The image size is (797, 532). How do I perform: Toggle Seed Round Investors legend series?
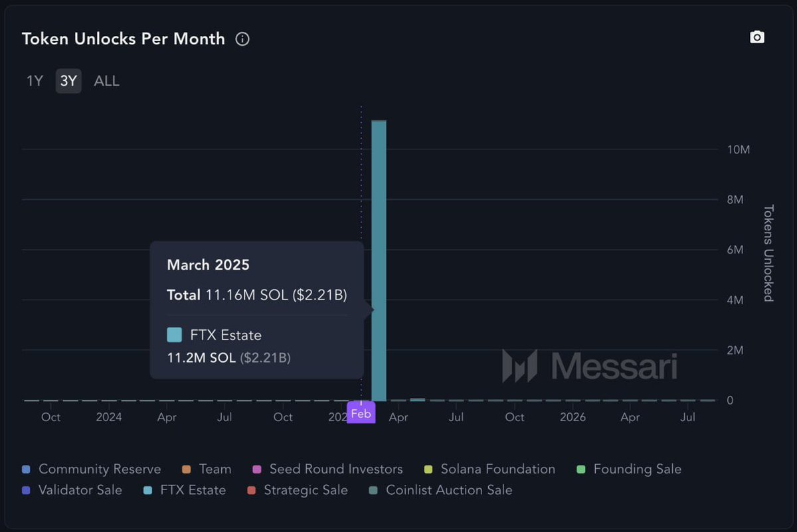pyautogui.click(x=327, y=469)
